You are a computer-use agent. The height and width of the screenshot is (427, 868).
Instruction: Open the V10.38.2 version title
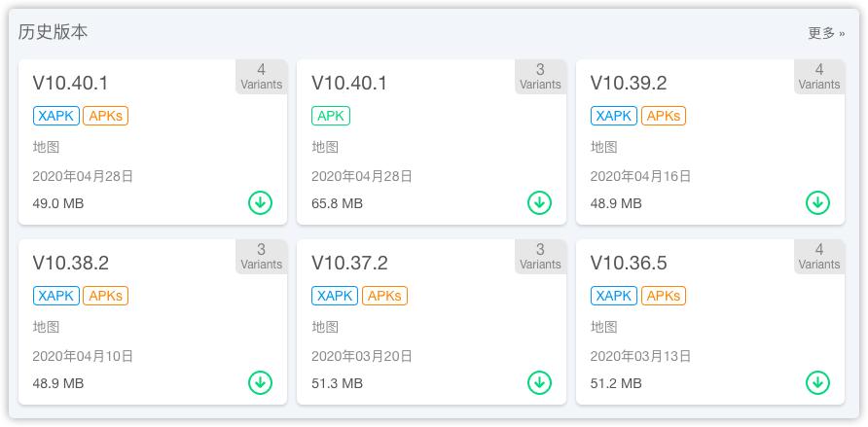tap(71, 264)
